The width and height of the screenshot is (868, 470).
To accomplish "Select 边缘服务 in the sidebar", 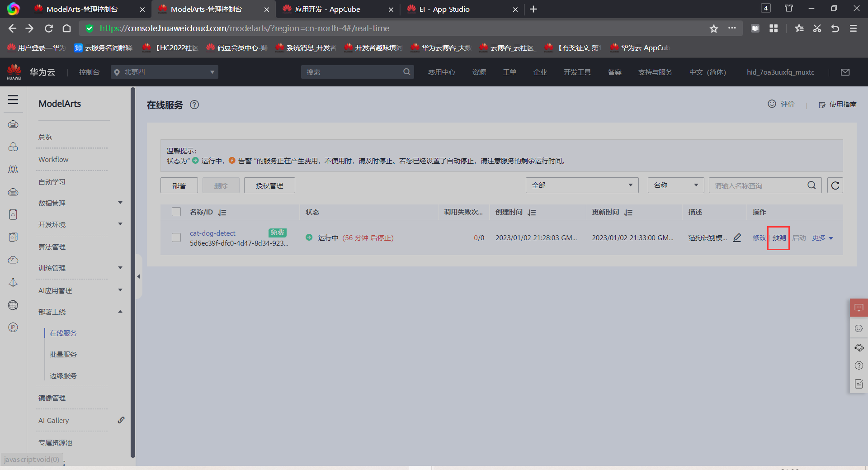I will click(63, 375).
